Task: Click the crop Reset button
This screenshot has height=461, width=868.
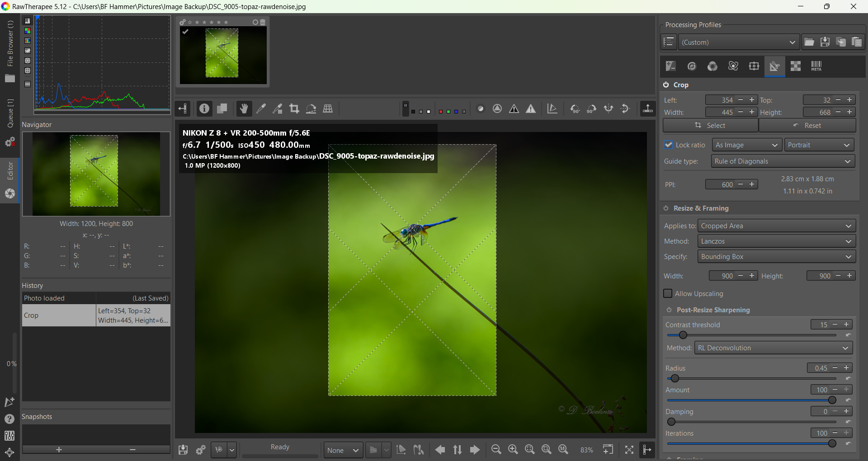Action: [807, 126]
